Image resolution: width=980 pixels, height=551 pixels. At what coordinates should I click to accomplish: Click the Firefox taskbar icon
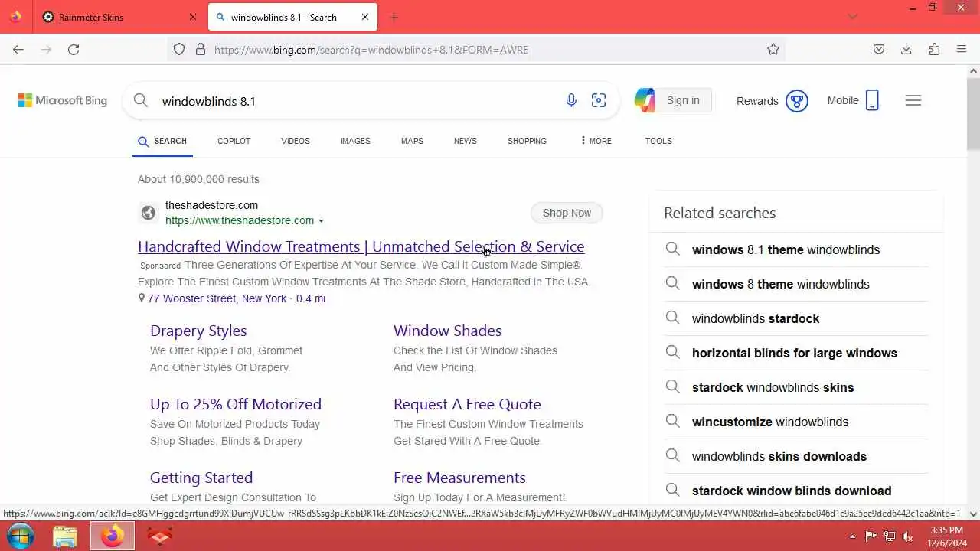click(113, 536)
